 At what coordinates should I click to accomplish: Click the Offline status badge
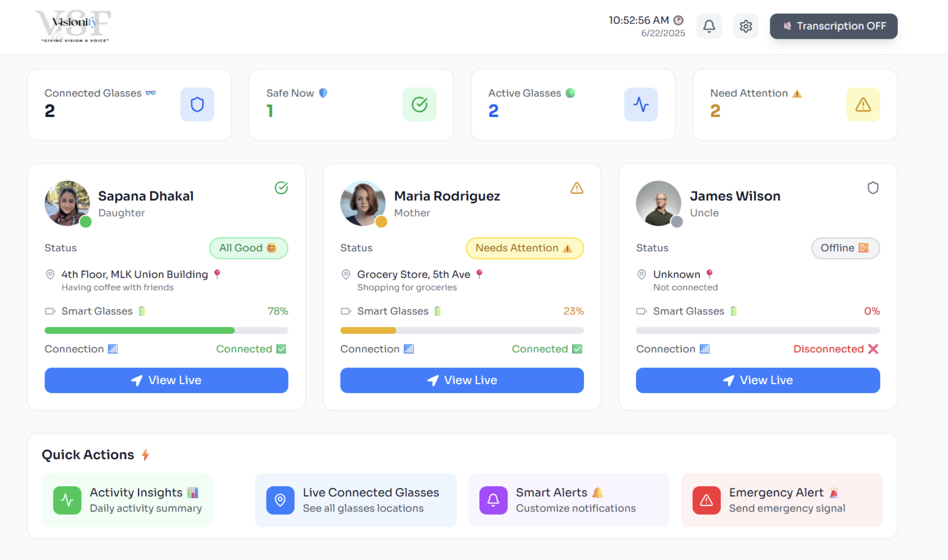click(x=845, y=248)
